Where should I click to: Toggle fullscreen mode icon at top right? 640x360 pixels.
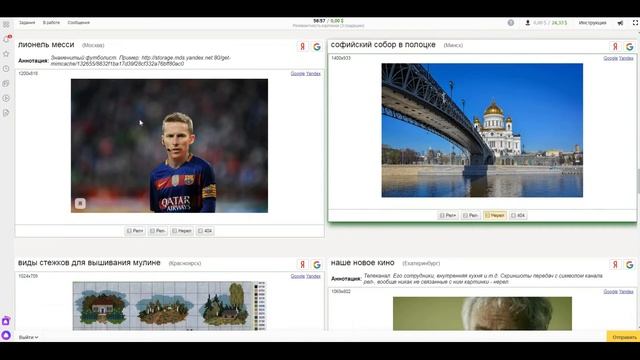coord(636,23)
